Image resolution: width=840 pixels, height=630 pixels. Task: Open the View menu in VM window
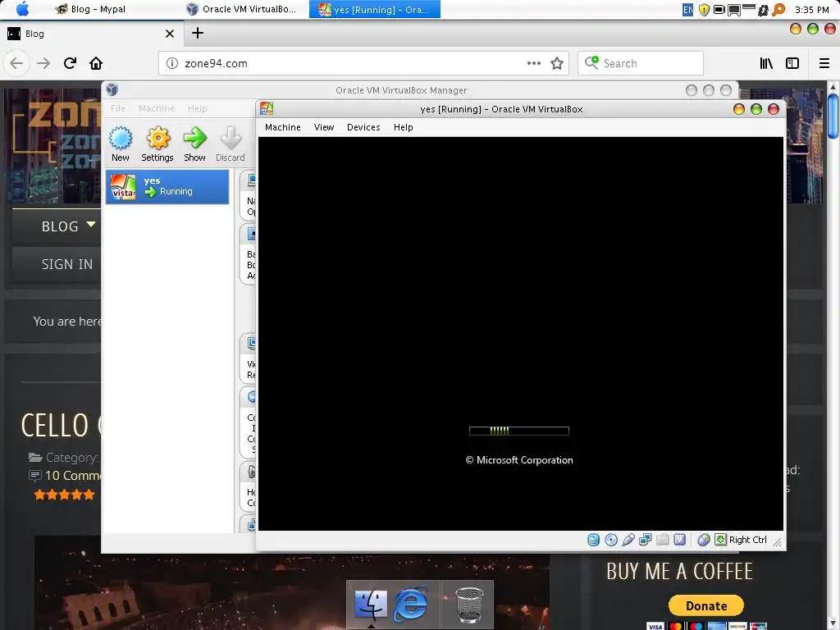tap(323, 127)
